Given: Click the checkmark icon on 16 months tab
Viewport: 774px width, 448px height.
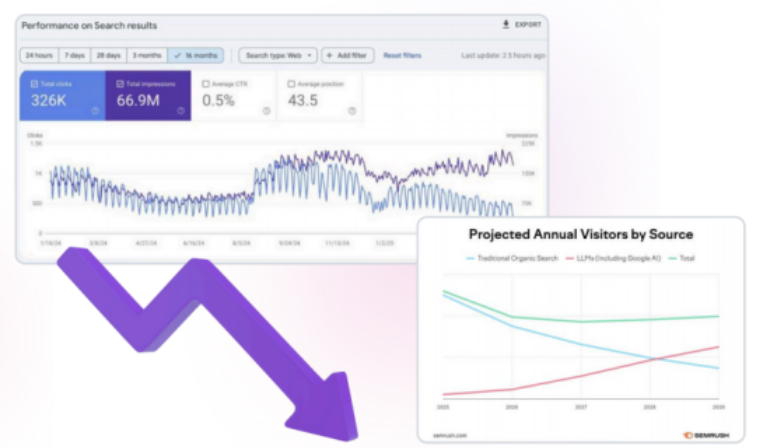Looking at the screenshot, I should [x=178, y=55].
